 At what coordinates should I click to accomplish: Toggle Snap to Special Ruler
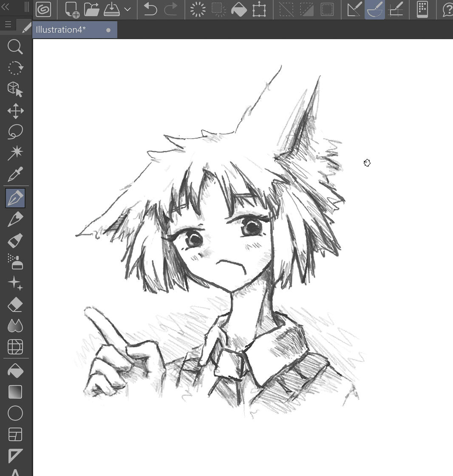coord(375,9)
